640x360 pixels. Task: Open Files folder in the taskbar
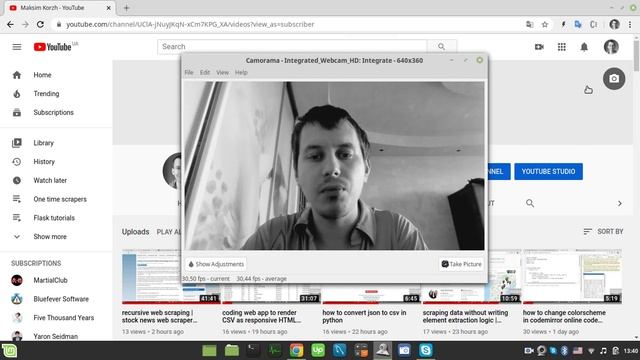tap(231, 351)
